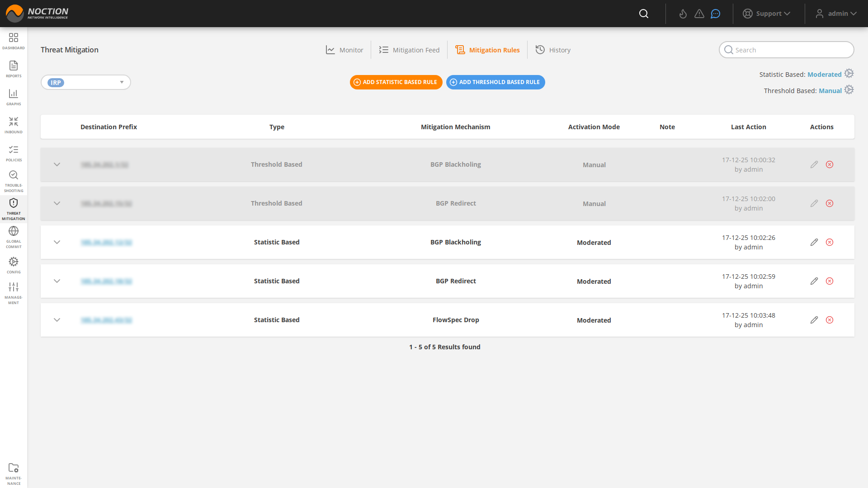Click the warning triangle alerts icon
Viewport: 868px width, 488px height.
[699, 14]
